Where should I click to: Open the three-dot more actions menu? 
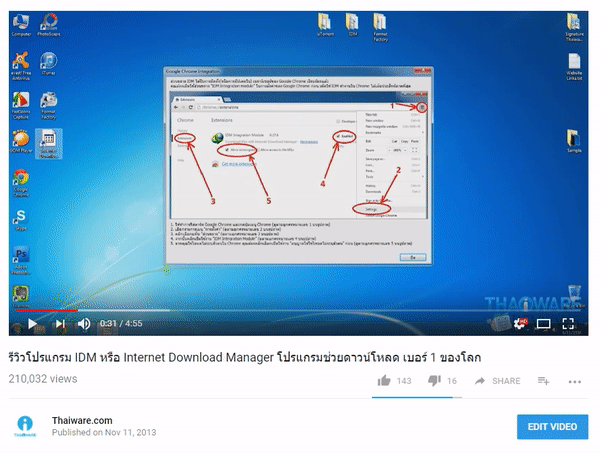coord(575,381)
